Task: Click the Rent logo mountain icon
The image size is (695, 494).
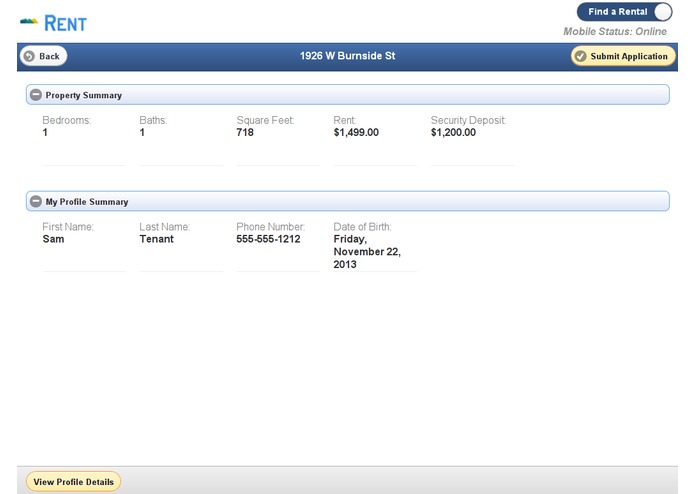Action: [29, 21]
